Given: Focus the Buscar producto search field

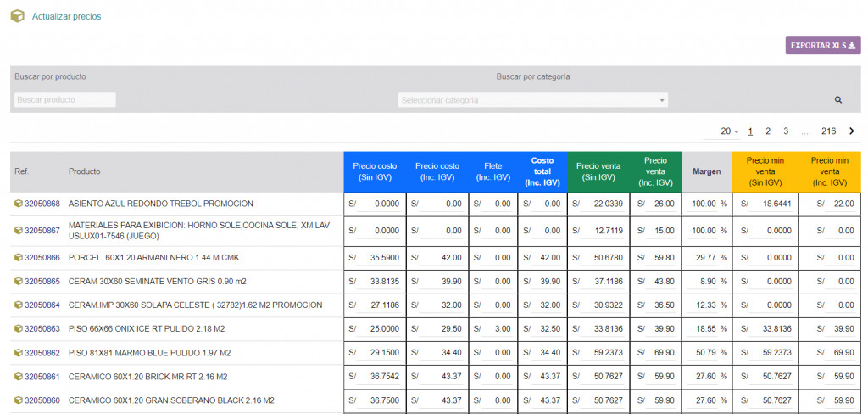Looking at the screenshot, I should (65, 100).
